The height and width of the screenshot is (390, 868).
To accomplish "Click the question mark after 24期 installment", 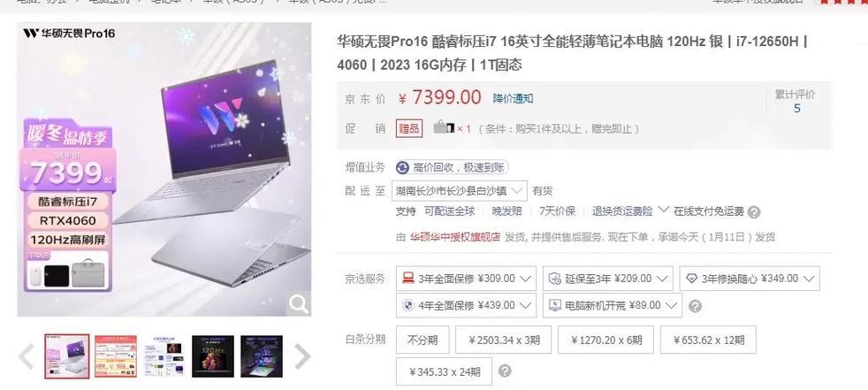I will click(505, 371).
